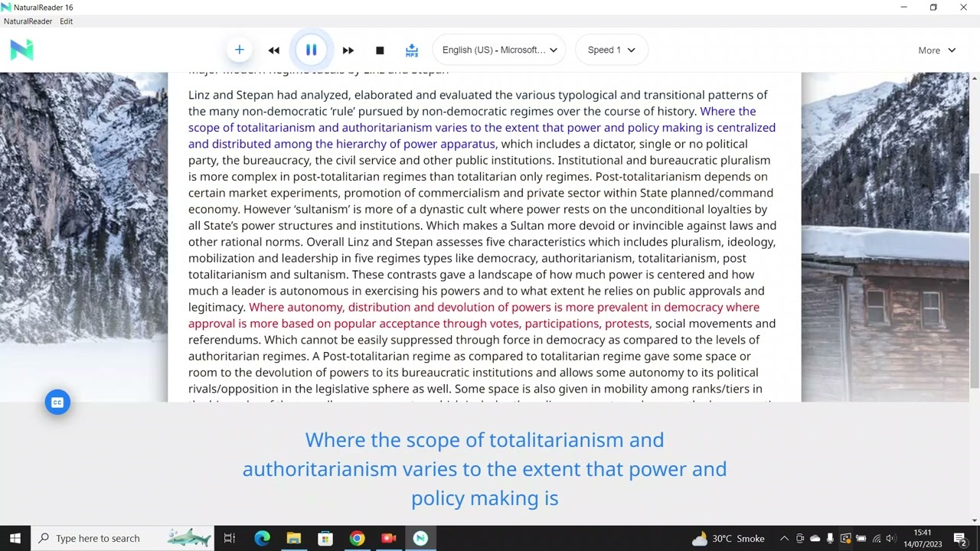The height and width of the screenshot is (551, 980).
Task: Click the NaturalReader logo icon
Action: click(x=21, y=50)
